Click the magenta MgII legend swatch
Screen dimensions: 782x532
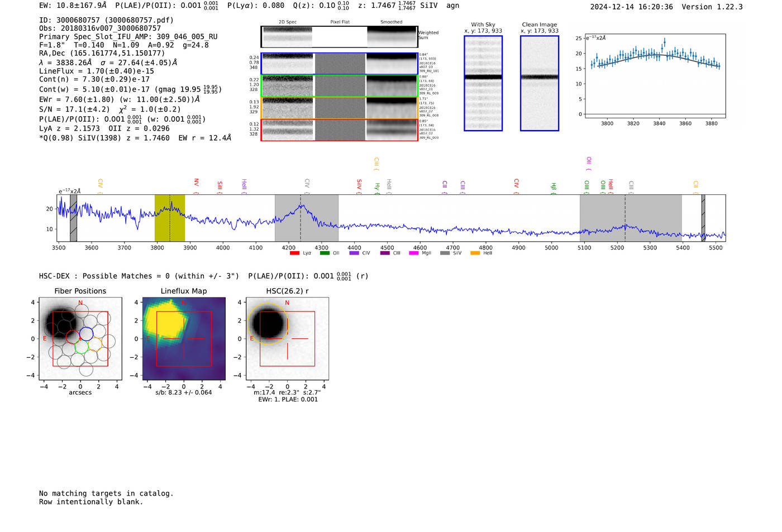(413, 253)
